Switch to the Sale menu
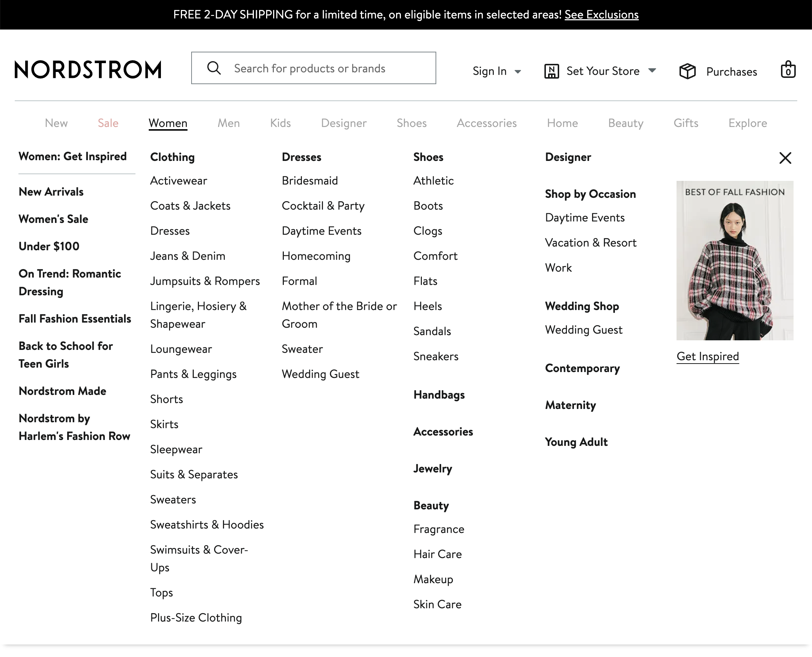The image size is (812, 657). click(108, 123)
